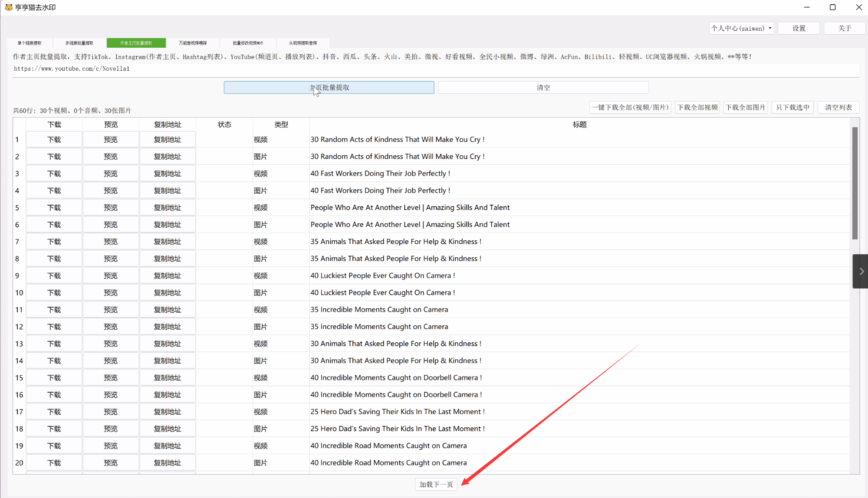Preview row 5 Amazing Skills And Talent video
868x498 pixels.
coord(111,207)
